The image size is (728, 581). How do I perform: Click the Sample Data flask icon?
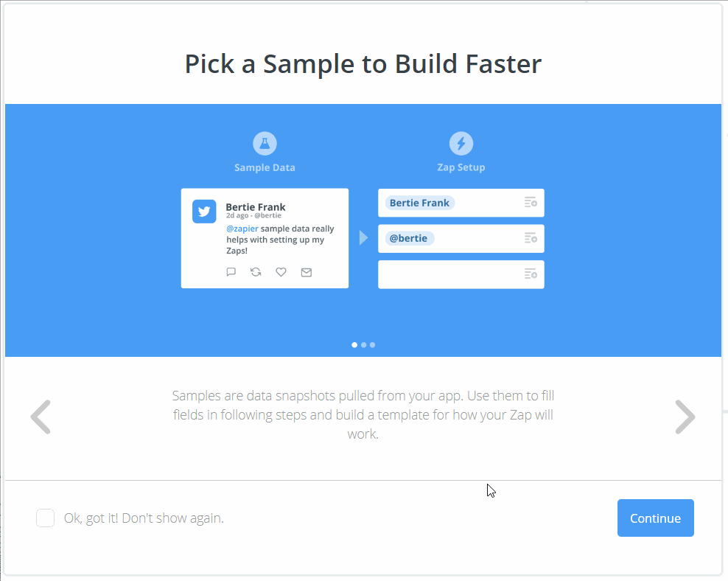tap(265, 143)
